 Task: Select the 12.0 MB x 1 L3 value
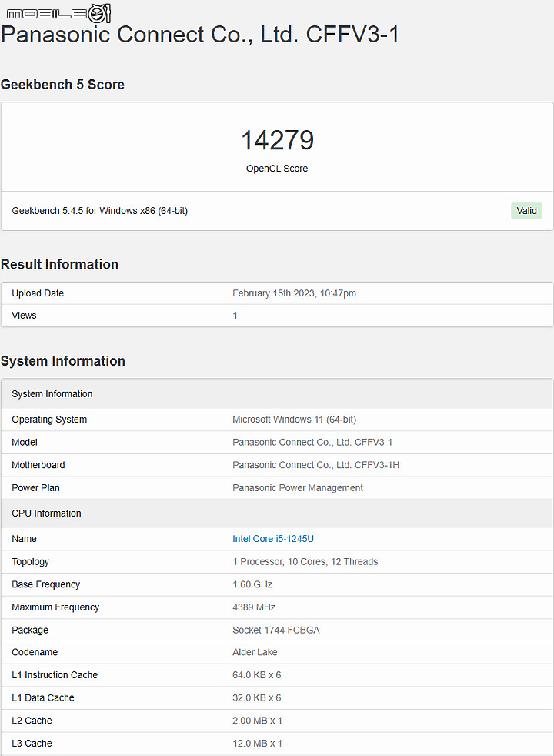(257, 744)
